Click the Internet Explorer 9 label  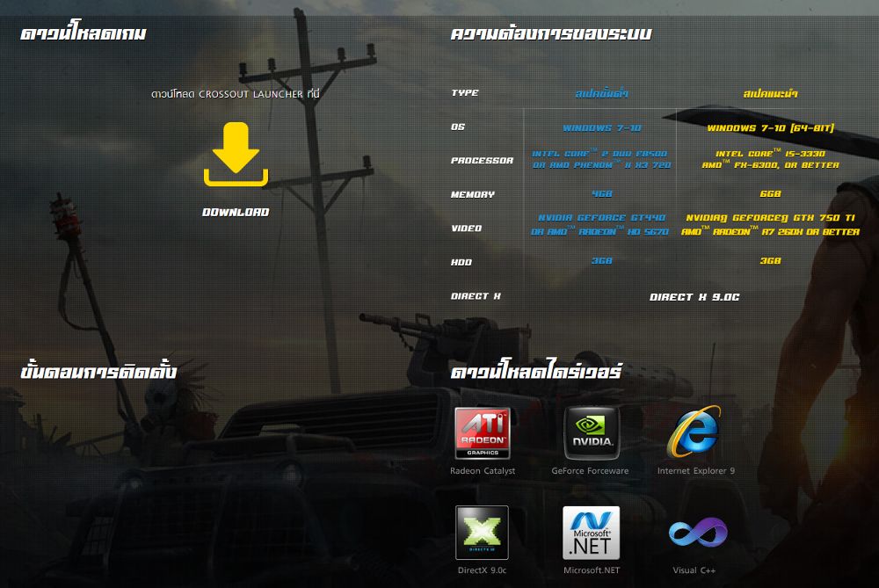click(695, 471)
